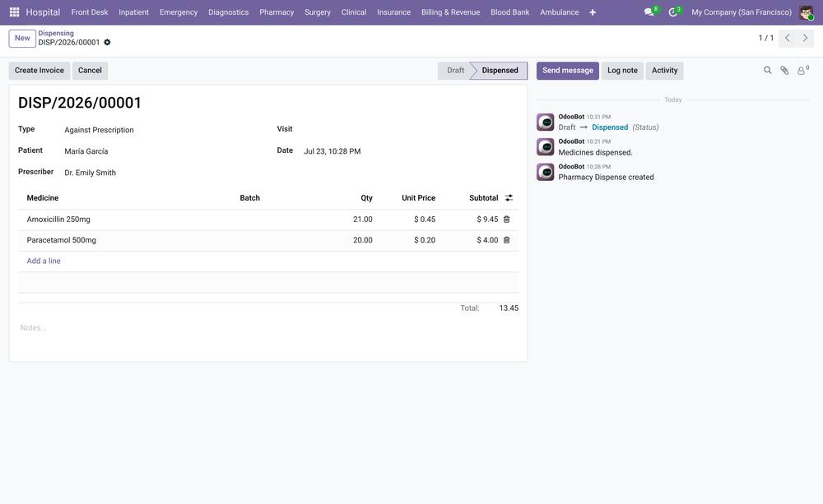The image size is (823, 504).
Task: Click the Amoxicillin 250mg medicine cell
Action: tap(128, 220)
